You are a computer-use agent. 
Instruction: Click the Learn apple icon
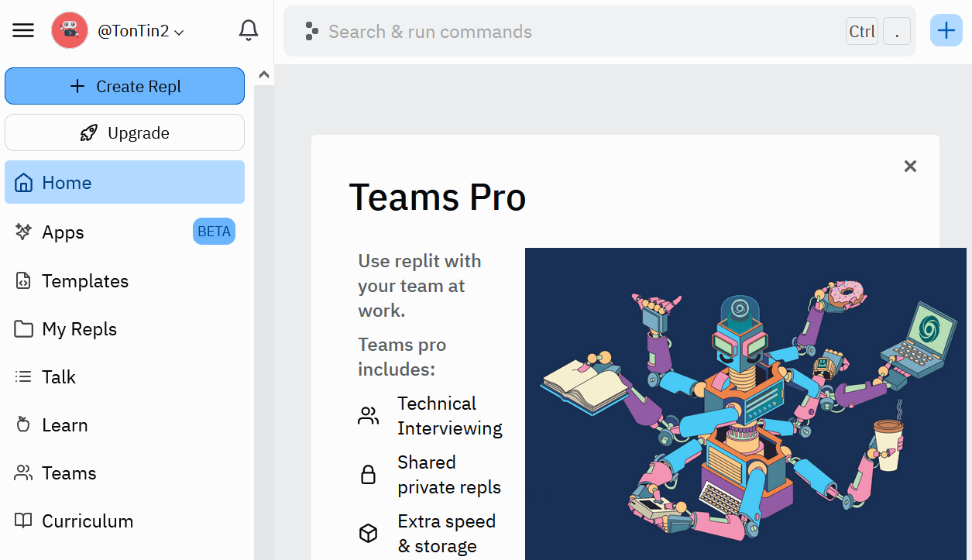coord(24,424)
